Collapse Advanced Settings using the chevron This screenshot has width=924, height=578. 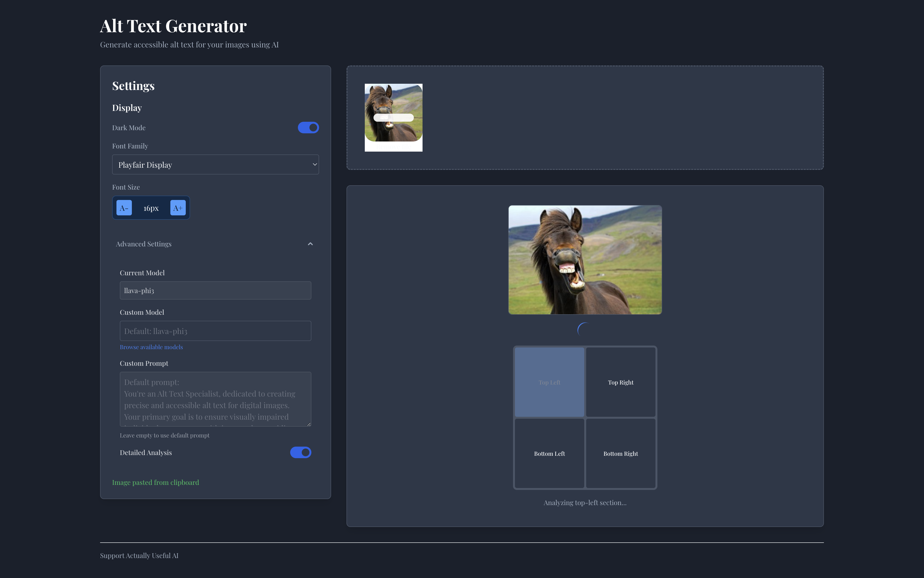310,244
